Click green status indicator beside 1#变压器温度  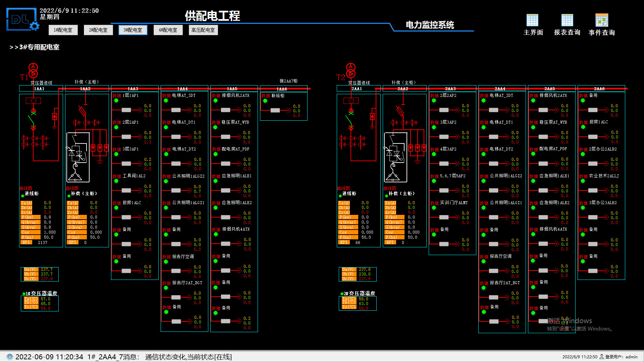pyautogui.click(x=24, y=294)
